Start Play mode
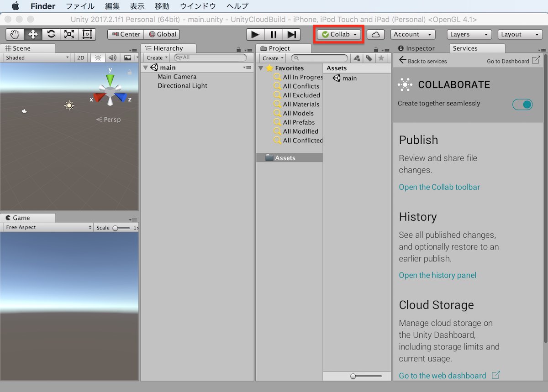This screenshot has height=392, width=548. tap(255, 34)
